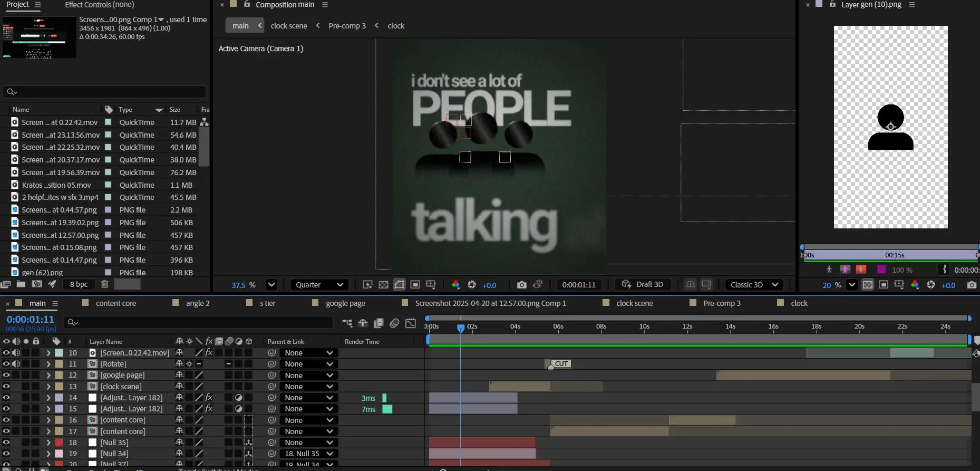Mute audio on the [Rotate] layer

click(x=16, y=364)
